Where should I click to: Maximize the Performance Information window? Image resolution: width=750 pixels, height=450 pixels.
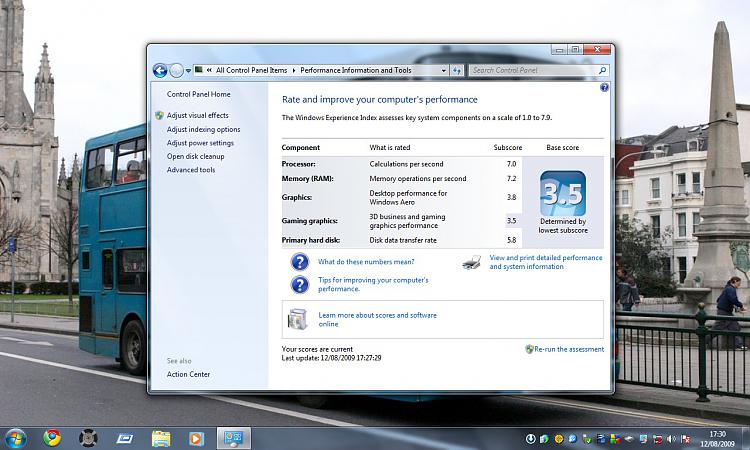(x=575, y=49)
